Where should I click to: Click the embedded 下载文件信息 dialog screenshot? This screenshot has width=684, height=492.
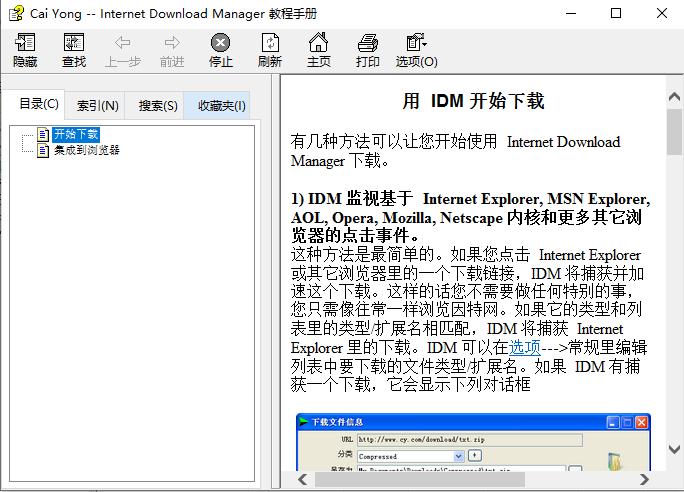473,442
